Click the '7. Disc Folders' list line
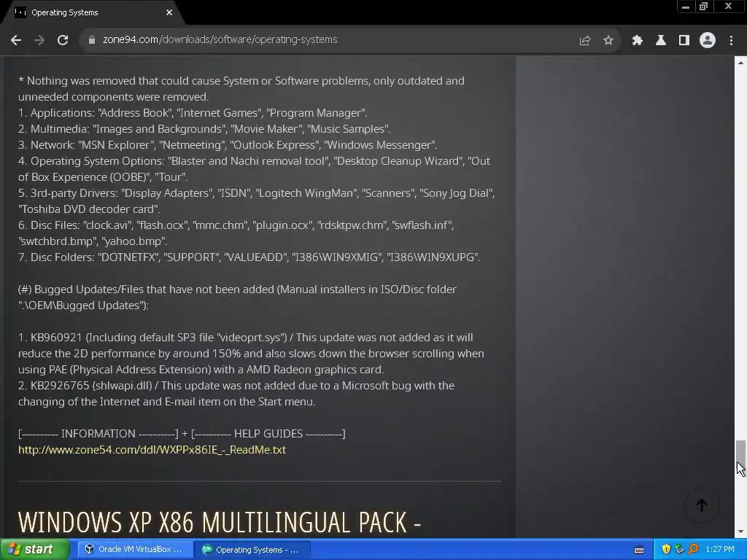Screen dimensions: 747x560 click(x=249, y=257)
